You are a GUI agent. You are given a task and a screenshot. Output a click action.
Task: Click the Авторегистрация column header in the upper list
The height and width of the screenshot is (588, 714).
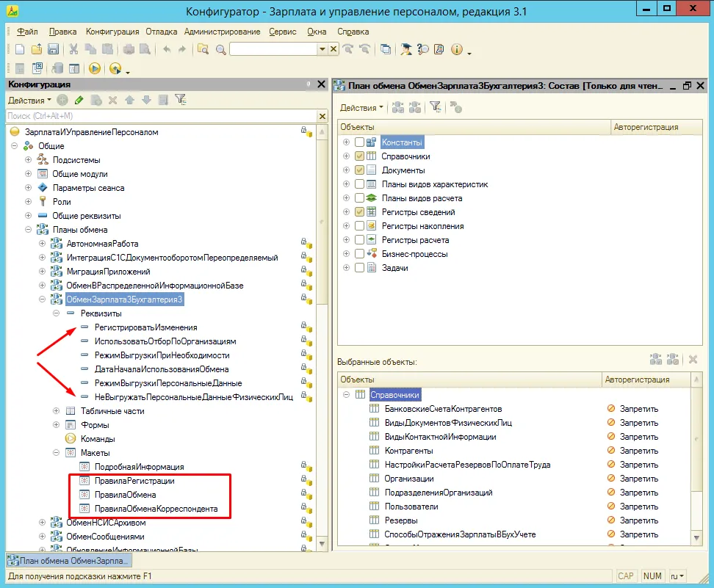(x=656, y=127)
